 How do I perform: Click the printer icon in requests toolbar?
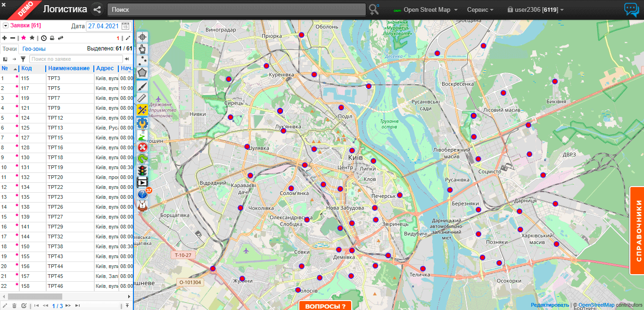click(52, 38)
